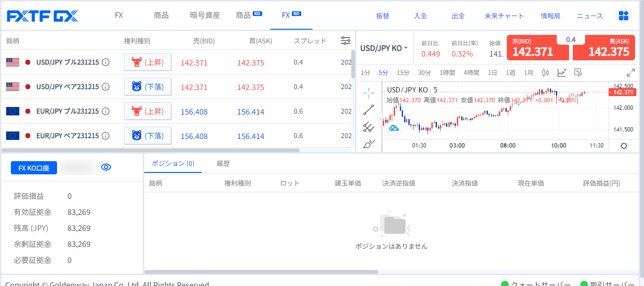Open the chart indicators menu
The width and height of the screenshot is (644, 286).
tap(561, 73)
